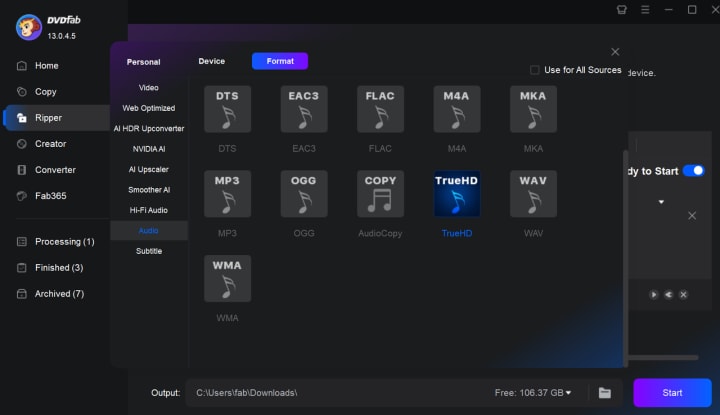Select the DTS audio format icon
720x415 pixels.
point(227,109)
